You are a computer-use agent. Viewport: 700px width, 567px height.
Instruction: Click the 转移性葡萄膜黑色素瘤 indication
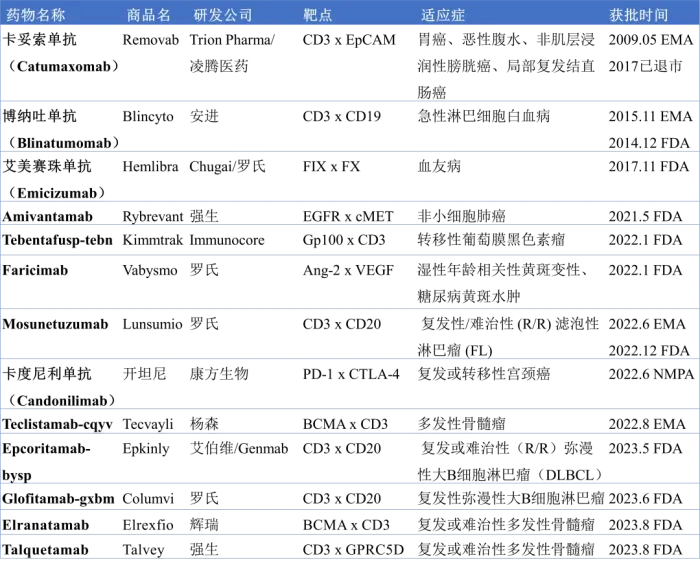click(491, 240)
